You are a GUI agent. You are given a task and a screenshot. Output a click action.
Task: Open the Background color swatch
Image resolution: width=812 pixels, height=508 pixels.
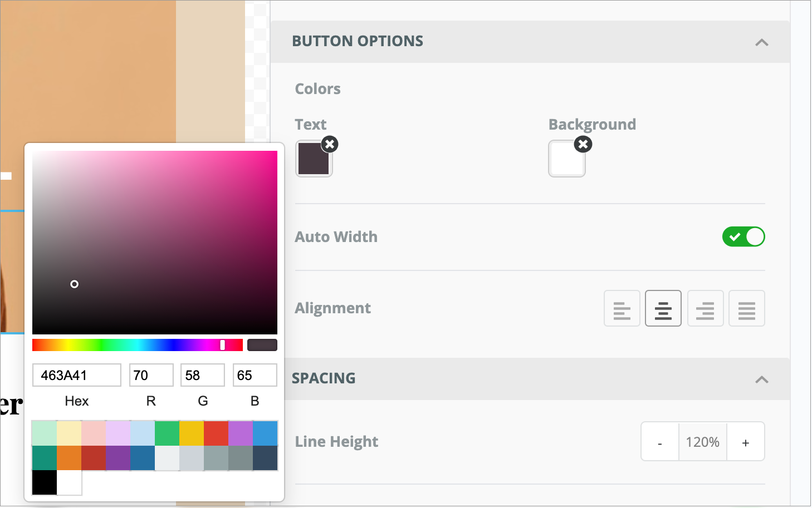(566, 160)
